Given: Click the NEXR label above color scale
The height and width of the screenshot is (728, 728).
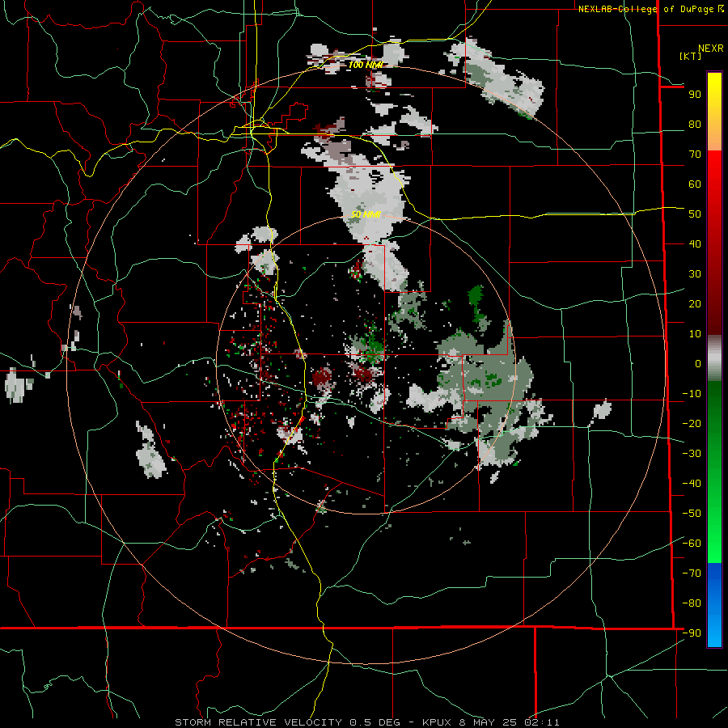Looking at the screenshot, I should click(711, 49).
